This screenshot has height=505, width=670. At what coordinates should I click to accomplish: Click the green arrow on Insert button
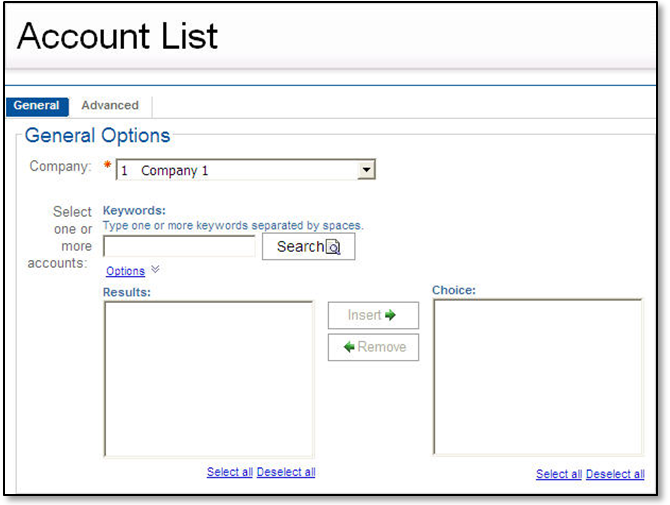390,315
